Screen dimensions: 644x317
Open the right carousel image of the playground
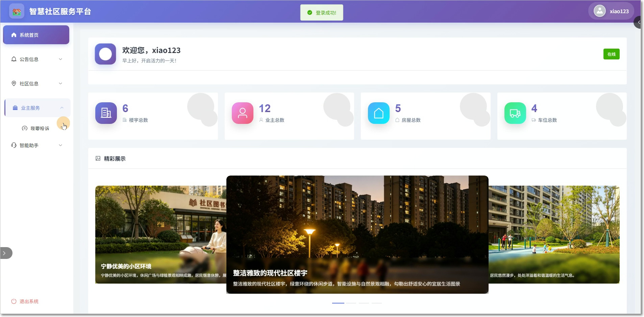(x=554, y=235)
